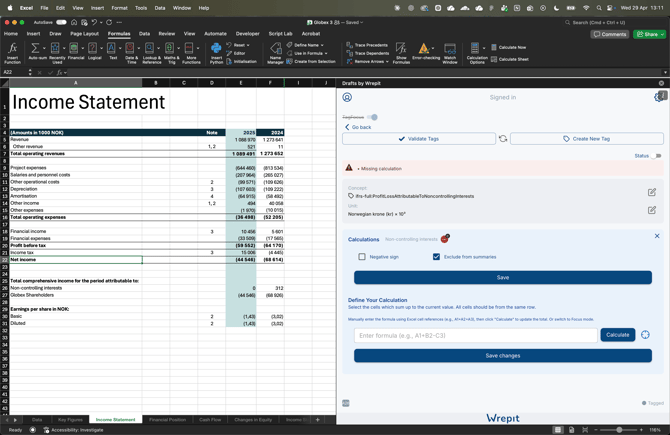Expand the Error-checking dropdown
670x435 pixels.
coord(433,48)
